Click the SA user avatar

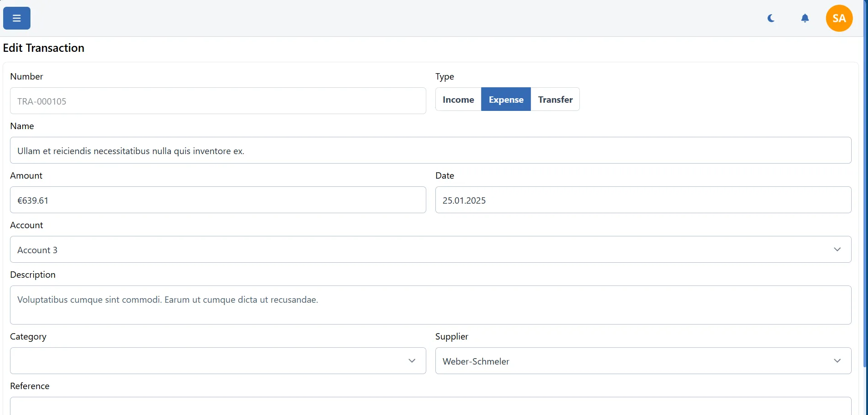838,18
